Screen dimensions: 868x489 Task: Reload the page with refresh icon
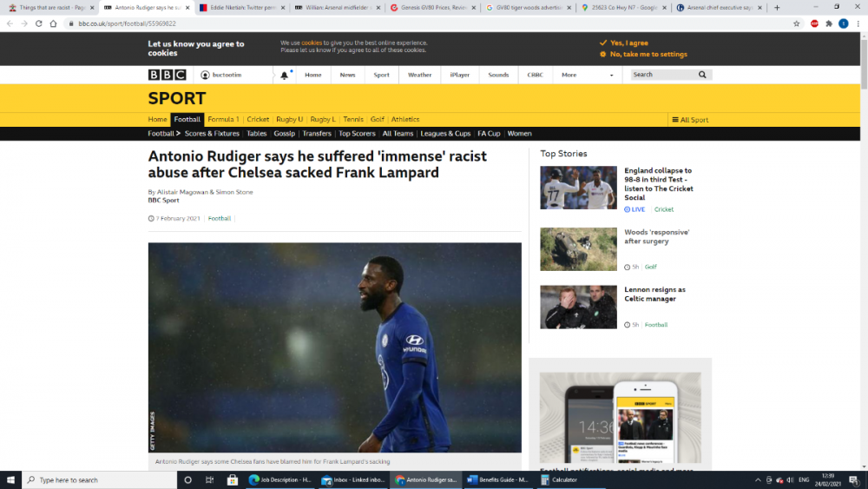pos(39,23)
